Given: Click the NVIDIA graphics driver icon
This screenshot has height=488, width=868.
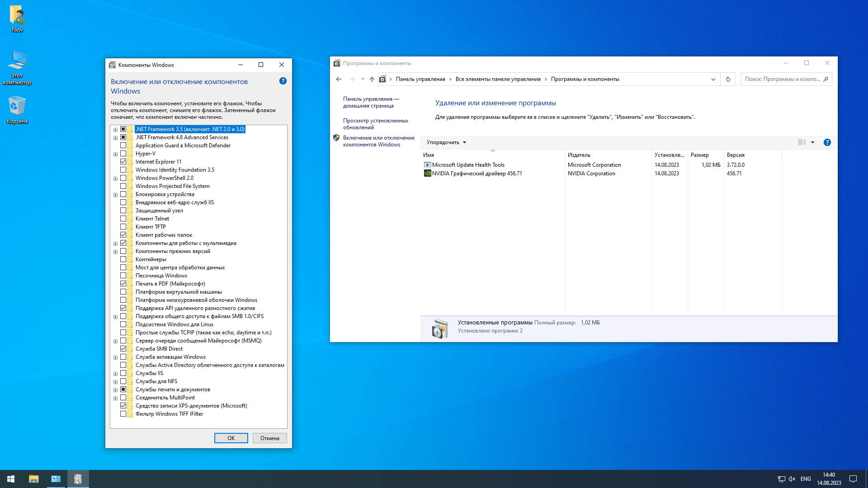Looking at the screenshot, I should pos(427,174).
